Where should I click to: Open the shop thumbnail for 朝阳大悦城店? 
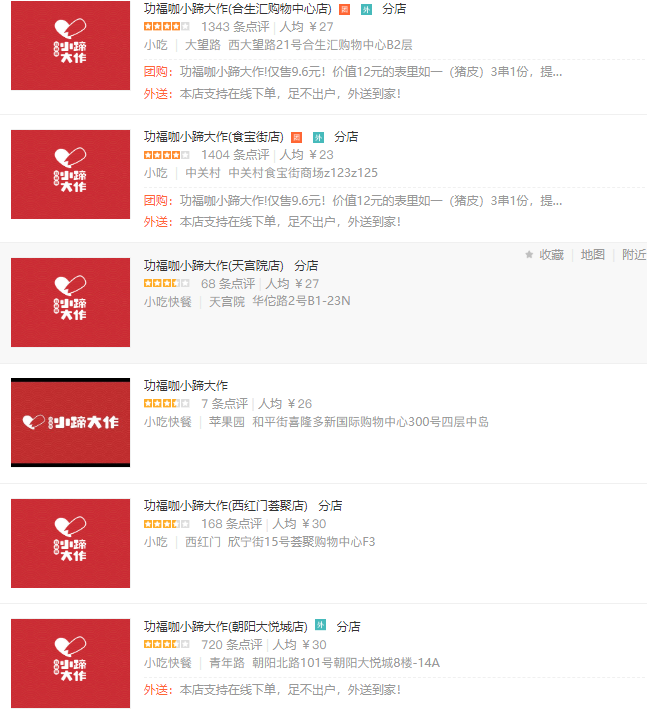(x=70, y=663)
